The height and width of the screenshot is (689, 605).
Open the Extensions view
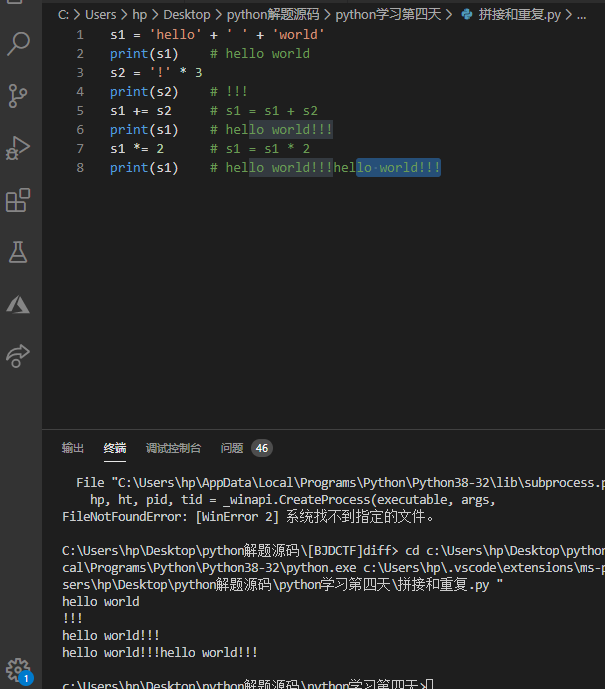coord(18,200)
